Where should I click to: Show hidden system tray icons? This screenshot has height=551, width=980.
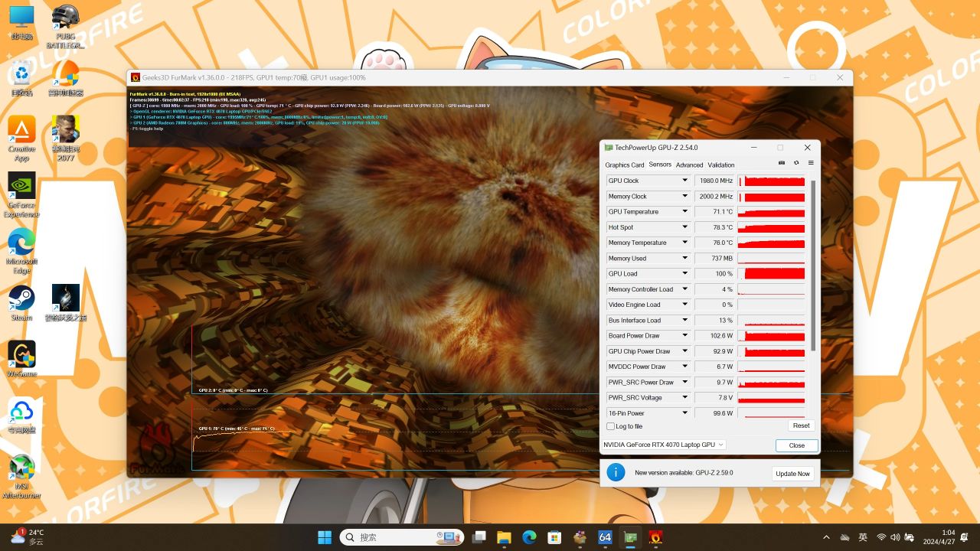pos(826,537)
